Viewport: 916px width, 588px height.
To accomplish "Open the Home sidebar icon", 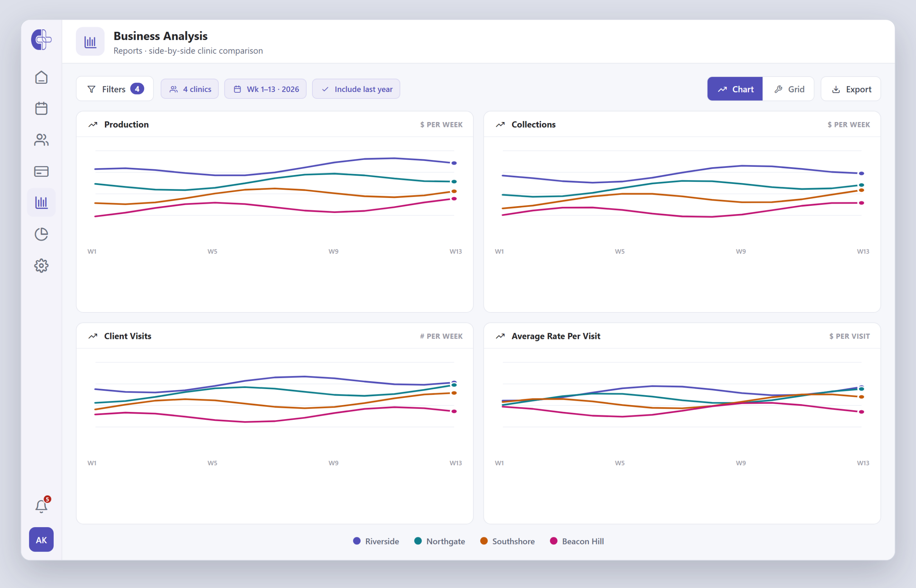I will pos(41,78).
